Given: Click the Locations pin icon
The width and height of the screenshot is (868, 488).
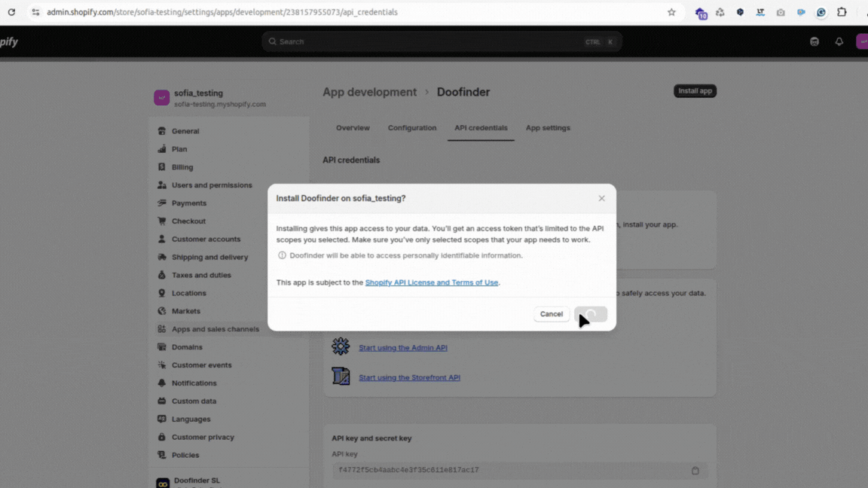Looking at the screenshot, I should [x=162, y=293].
